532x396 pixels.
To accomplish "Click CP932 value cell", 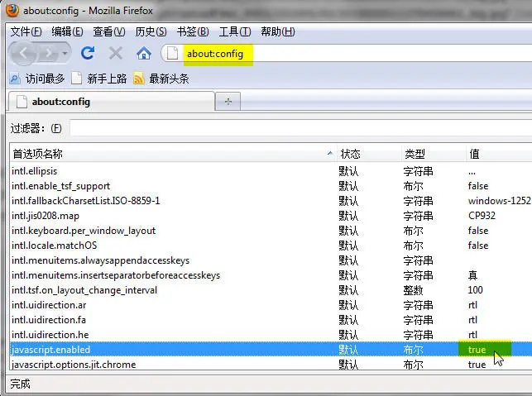I will (x=482, y=216).
